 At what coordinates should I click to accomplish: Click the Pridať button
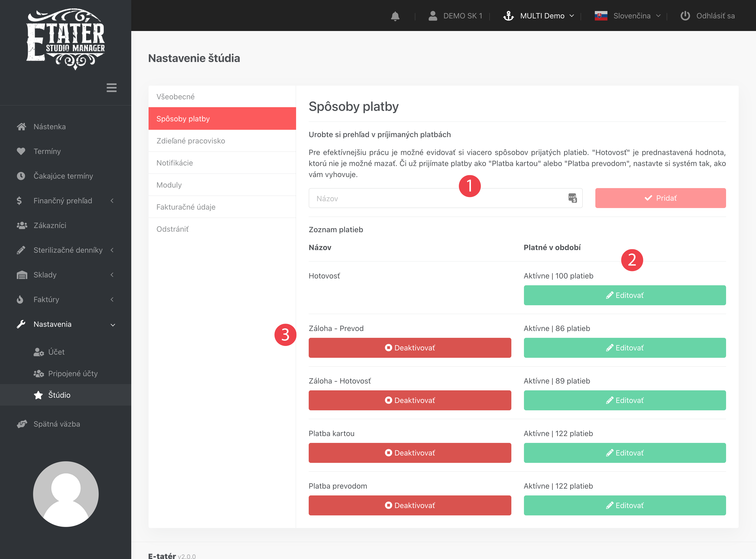click(660, 198)
